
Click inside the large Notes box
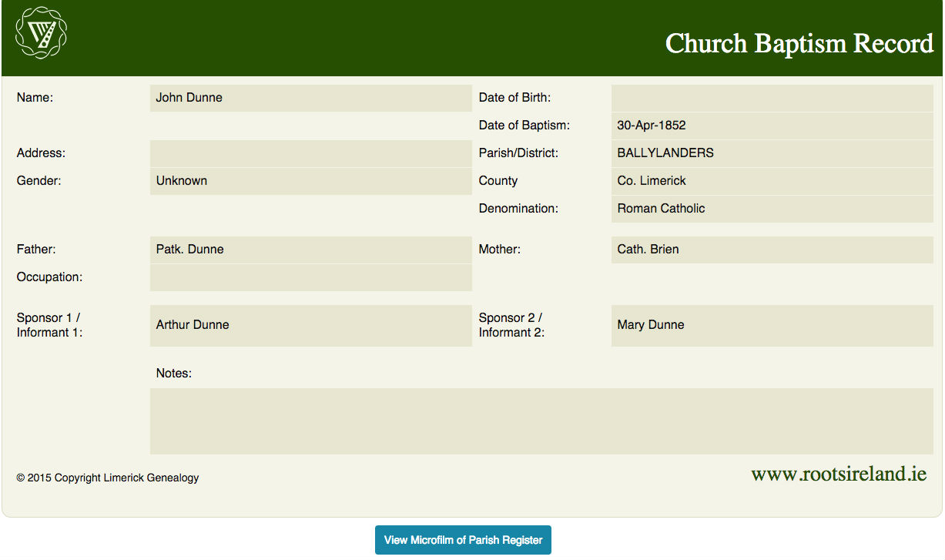(541, 421)
